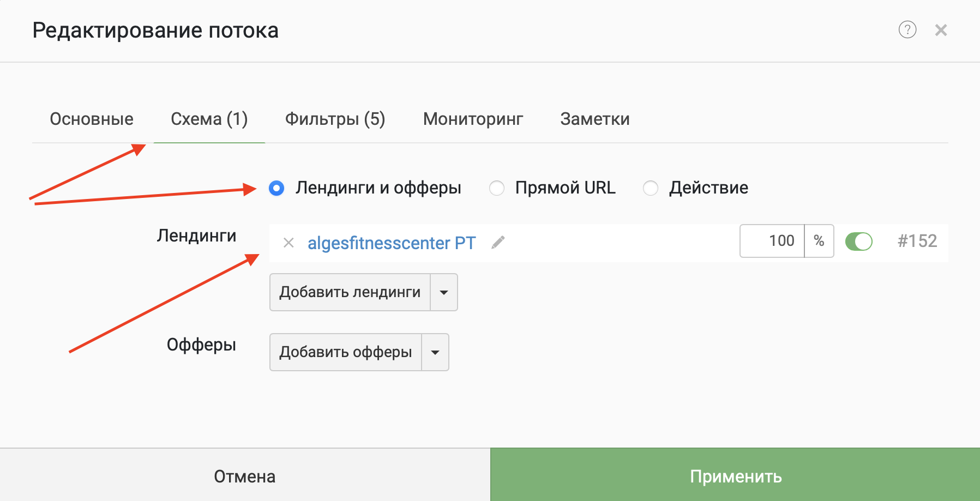Image resolution: width=980 pixels, height=501 pixels.
Task: Choose the Прямой URL radio option
Action: point(497,188)
